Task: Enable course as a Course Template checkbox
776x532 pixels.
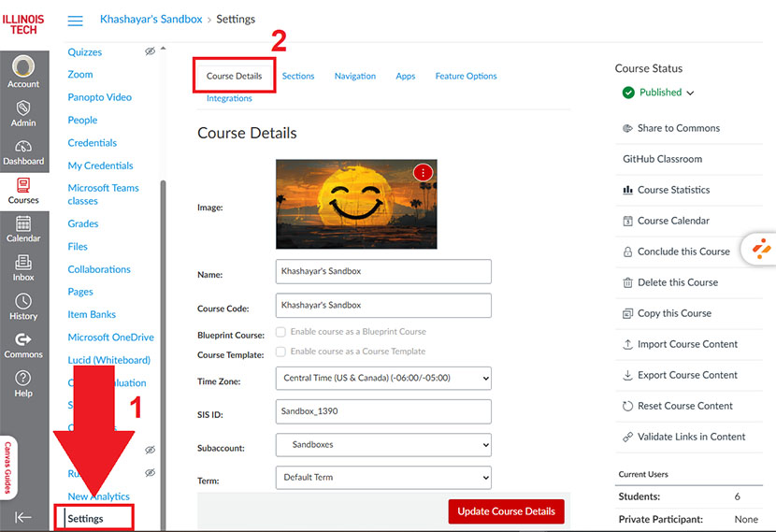Action: [280, 352]
